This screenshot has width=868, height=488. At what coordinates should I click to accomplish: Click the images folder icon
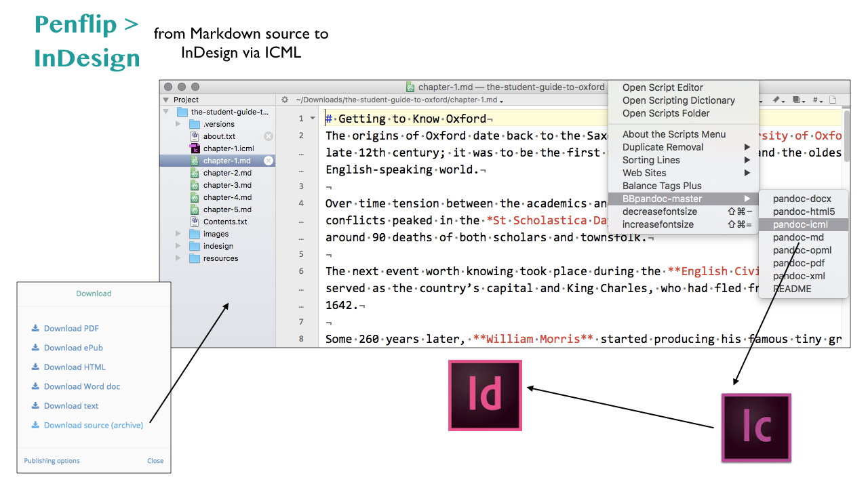click(x=195, y=234)
